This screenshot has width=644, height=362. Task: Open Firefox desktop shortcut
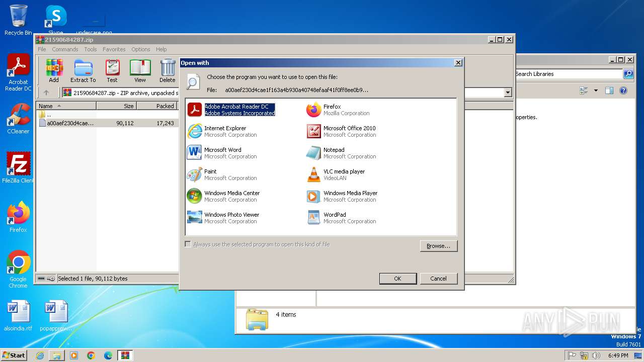pyautogui.click(x=18, y=217)
